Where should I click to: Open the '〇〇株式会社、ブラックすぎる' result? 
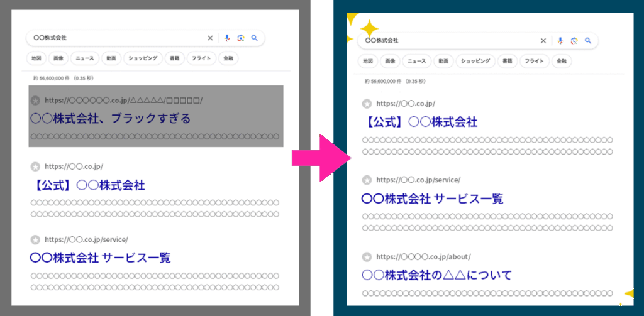coord(110,119)
